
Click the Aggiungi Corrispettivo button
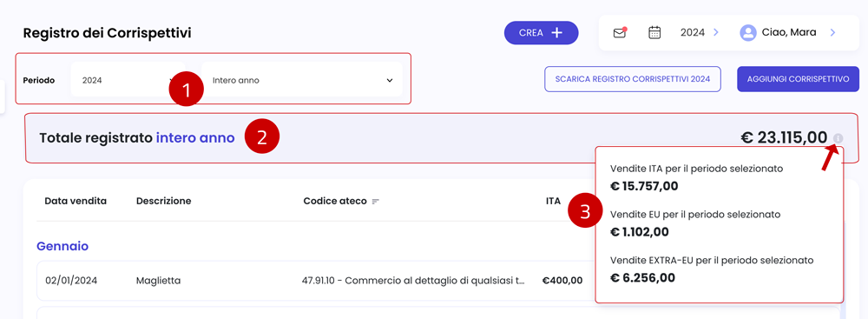798,79
